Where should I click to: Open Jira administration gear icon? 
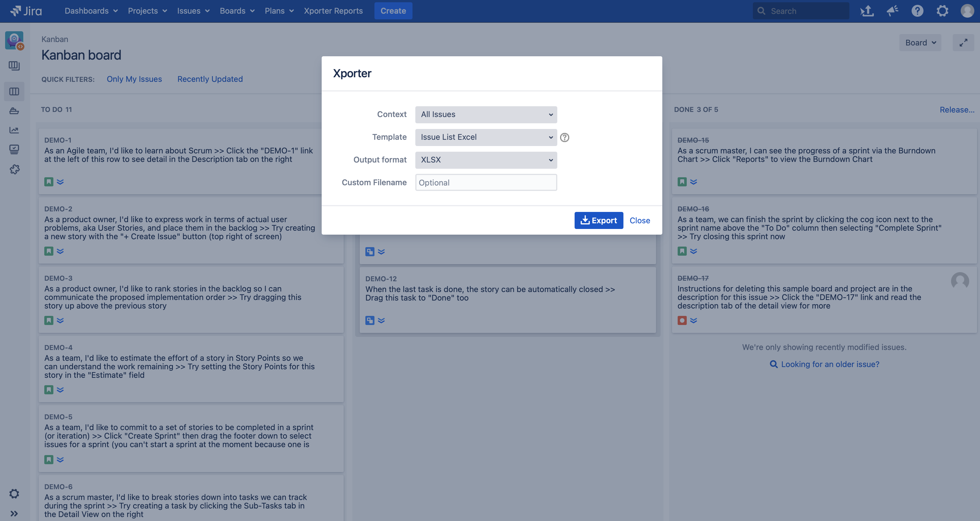pos(942,11)
